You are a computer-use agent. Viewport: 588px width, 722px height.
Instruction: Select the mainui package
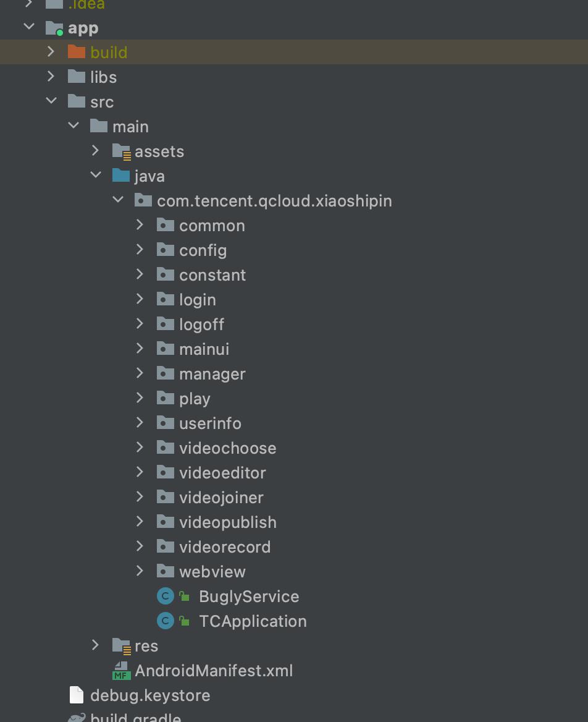[204, 349]
